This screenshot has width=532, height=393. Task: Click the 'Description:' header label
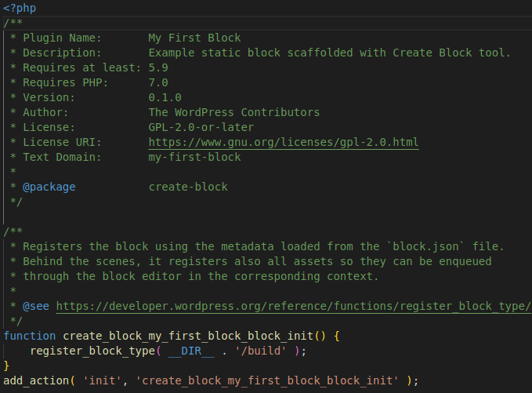pos(62,53)
